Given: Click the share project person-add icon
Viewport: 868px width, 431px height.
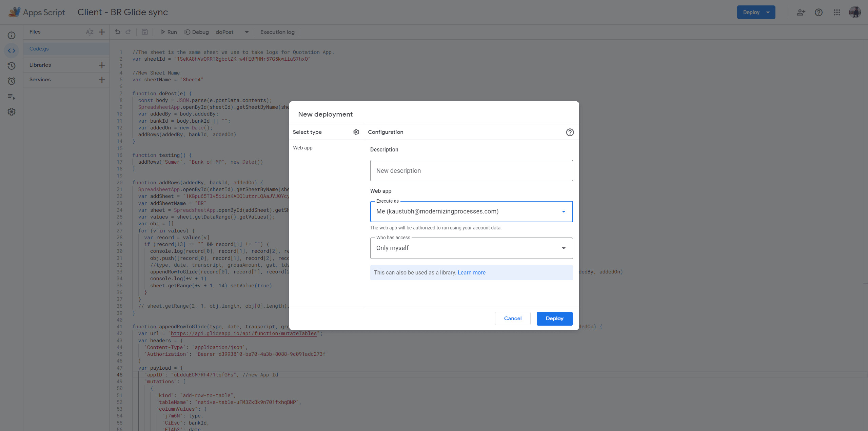Looking at the screenshot, I should 801,12.
